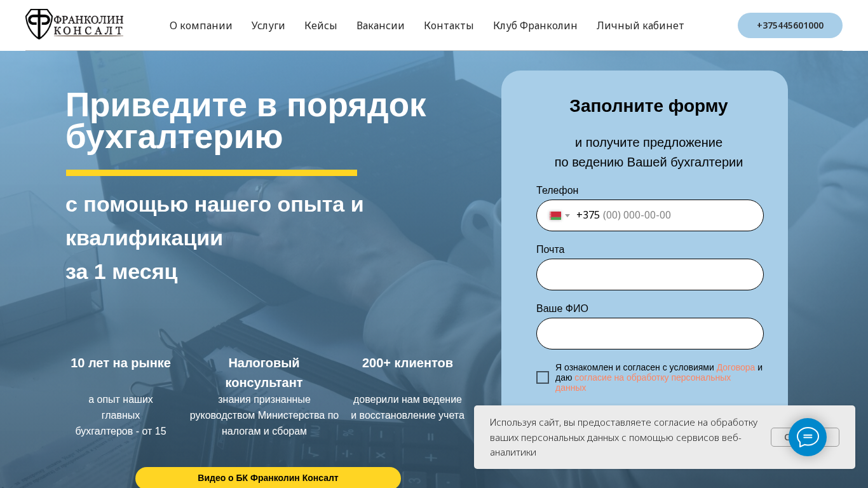Tick the agreement consent checkbox

click(543, 377)
